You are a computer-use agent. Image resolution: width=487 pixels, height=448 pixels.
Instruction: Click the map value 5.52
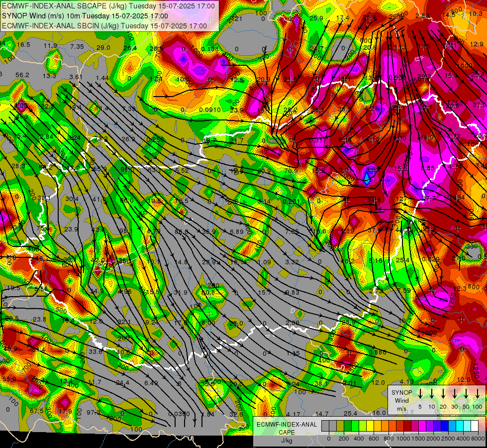182,170
